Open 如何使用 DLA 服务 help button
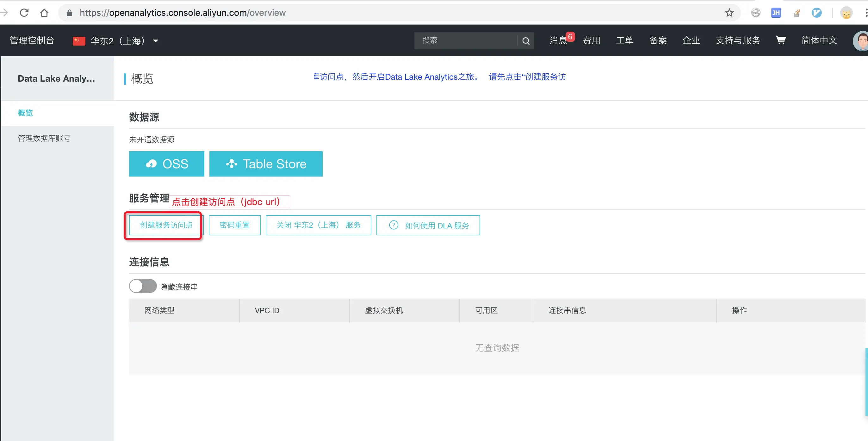Screen dimensions: 868x441 [x=428, y=225]
